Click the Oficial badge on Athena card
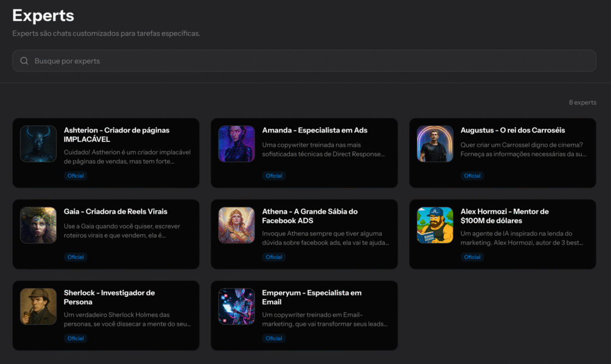The image size is (611, 364). pos(274,257)
